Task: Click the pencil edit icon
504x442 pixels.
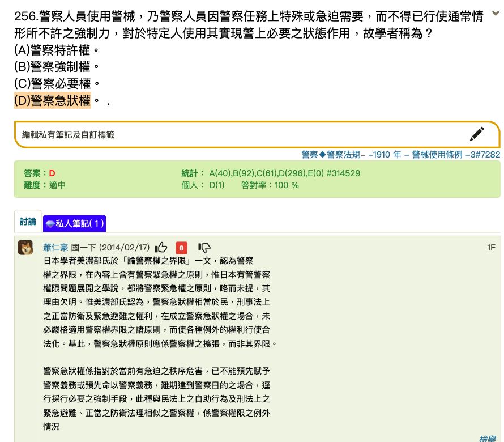Action: (x=477, y=134)
